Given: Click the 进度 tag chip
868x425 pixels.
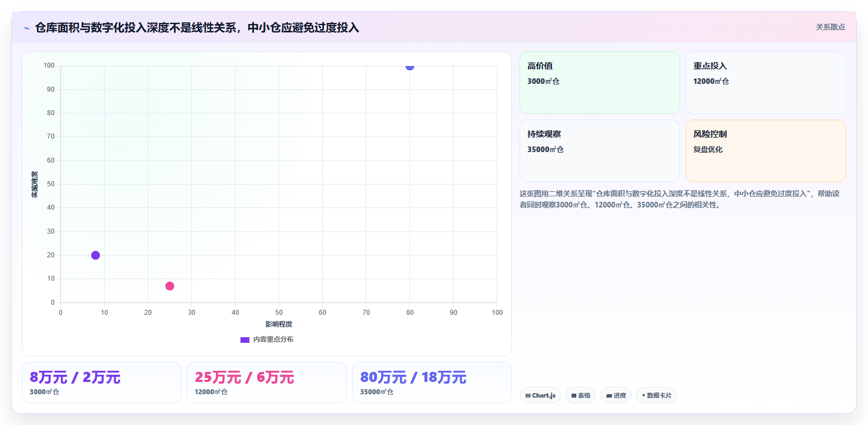Looking at the screenshot, I should (x=616, y=395).
